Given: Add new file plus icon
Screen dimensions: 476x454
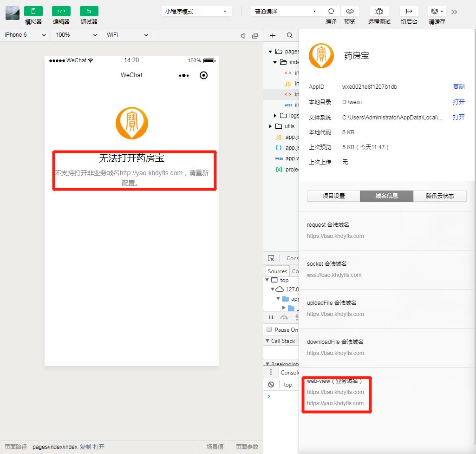Looking at the screenshot, I should pos(273,35).
